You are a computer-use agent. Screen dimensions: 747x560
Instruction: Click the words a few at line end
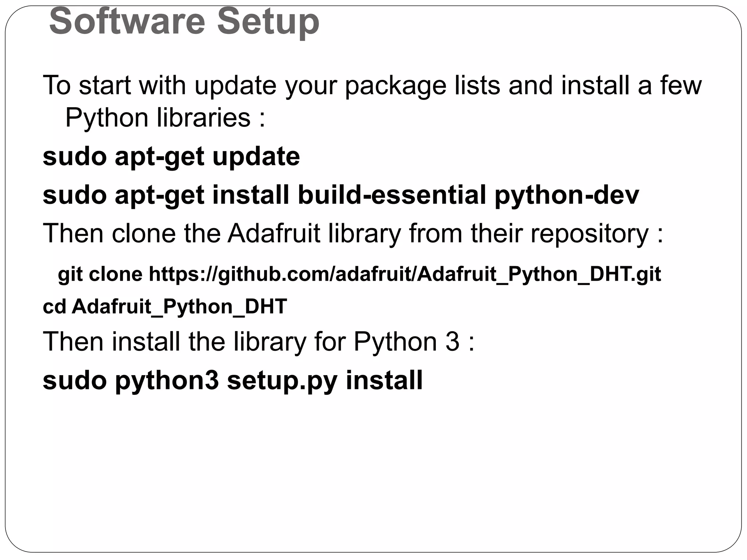669,85
